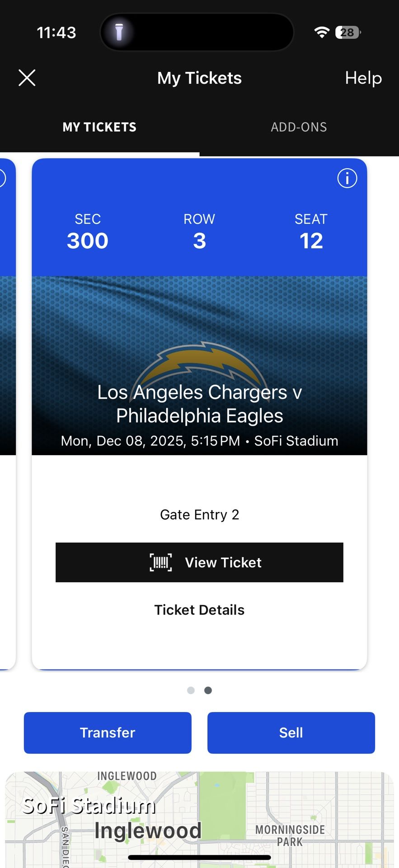Tap the battery level indicator

[347, 32]
